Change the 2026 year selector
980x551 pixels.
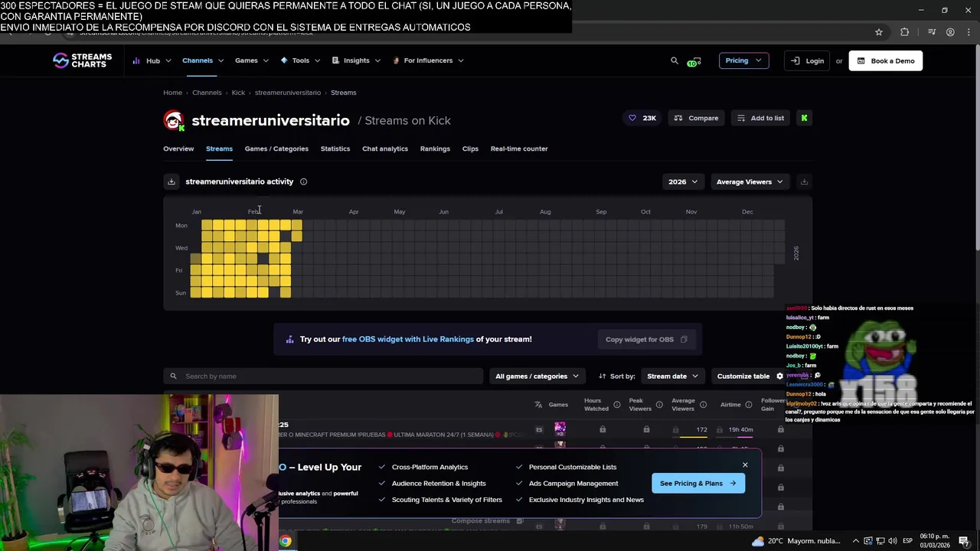click(682, 181)
